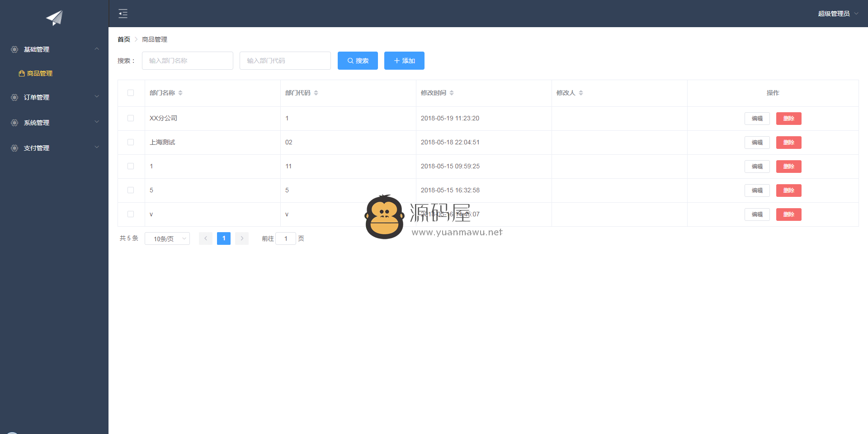The image size is (868, 434).
Task: Delete the XX分公司 row
Action: pyautogui.click(x=789, y=119)
